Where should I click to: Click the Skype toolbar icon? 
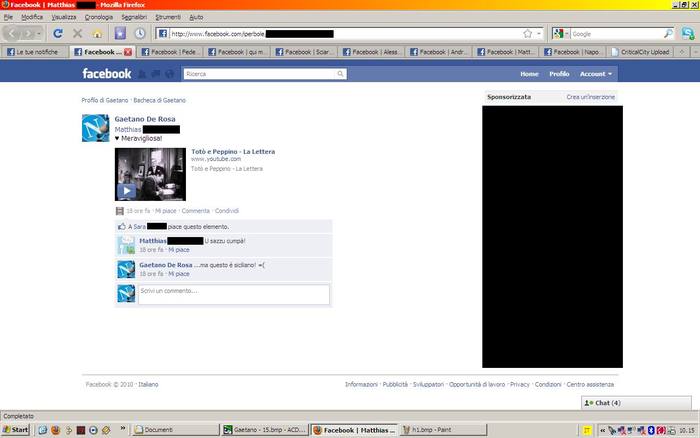point(688,33)
